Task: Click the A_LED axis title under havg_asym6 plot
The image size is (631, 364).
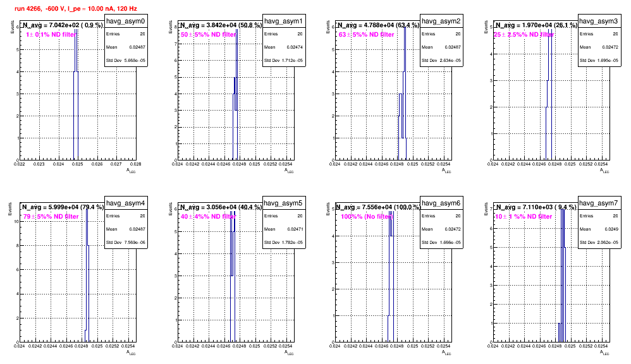Action: 446,353
